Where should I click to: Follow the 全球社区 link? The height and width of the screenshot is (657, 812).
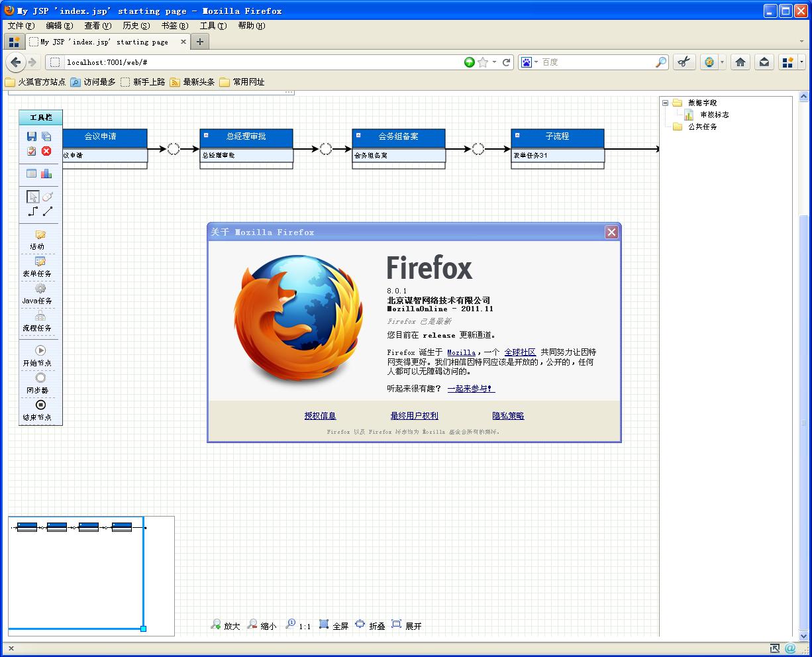click(520, 352)
